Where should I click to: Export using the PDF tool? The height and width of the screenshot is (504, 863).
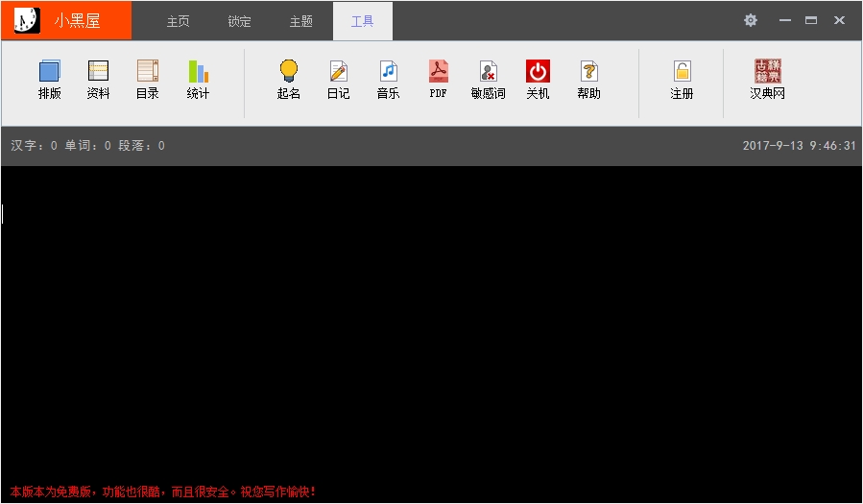[x=439, y=80]
